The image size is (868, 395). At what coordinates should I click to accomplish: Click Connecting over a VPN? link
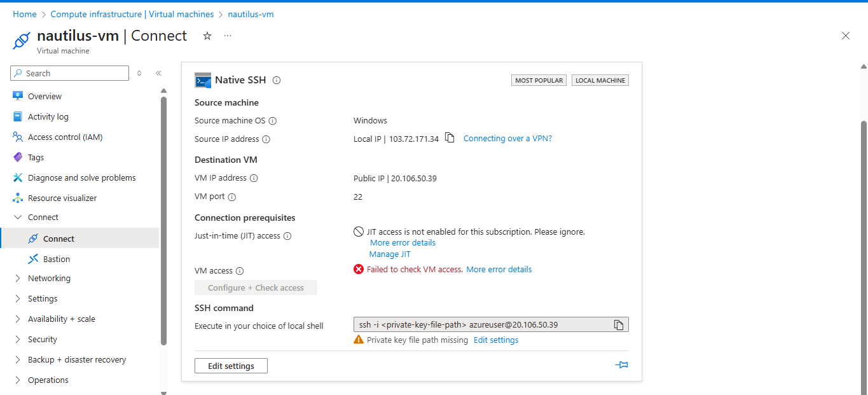[x=507, y=138]
